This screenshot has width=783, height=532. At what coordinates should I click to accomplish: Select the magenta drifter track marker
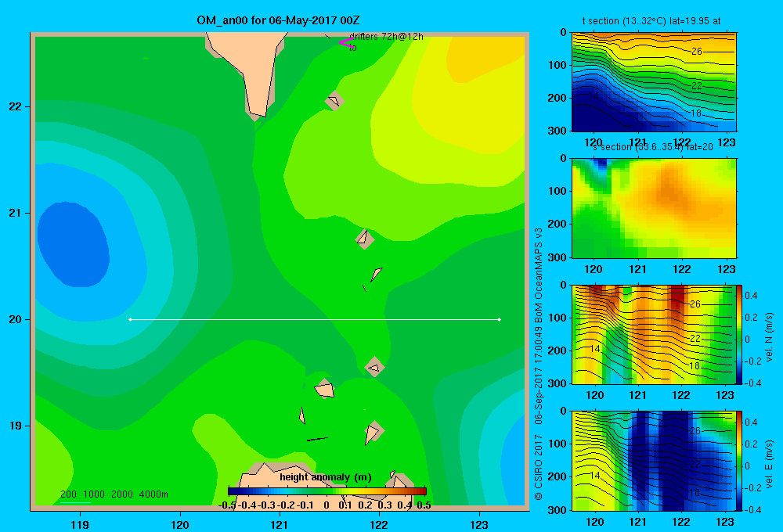345,42
